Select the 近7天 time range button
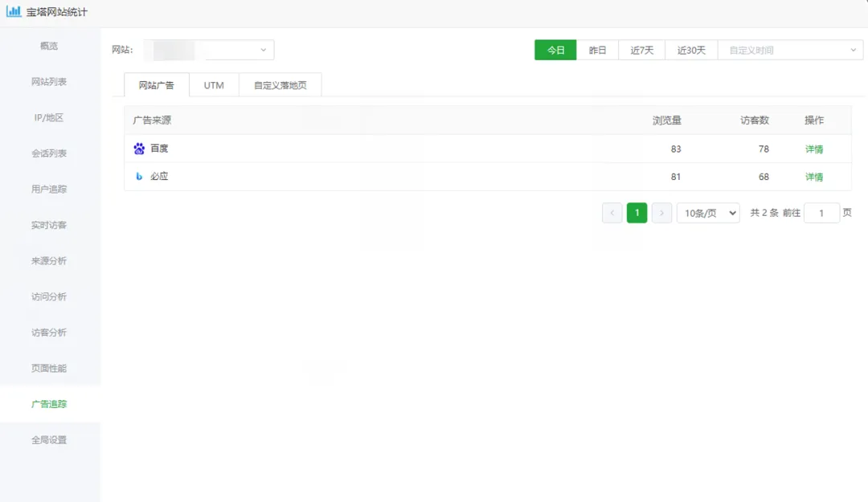Screen dimensions: 868x502 click(641, 50)
